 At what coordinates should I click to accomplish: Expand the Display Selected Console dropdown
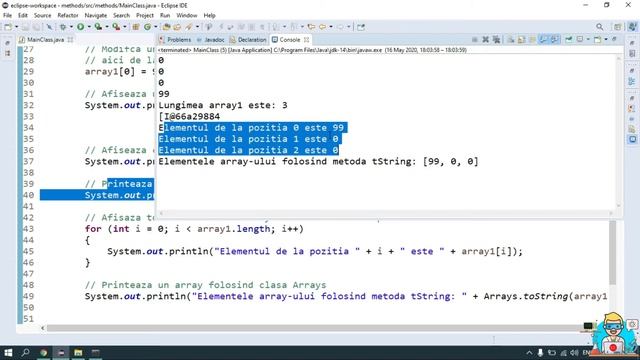588,40
